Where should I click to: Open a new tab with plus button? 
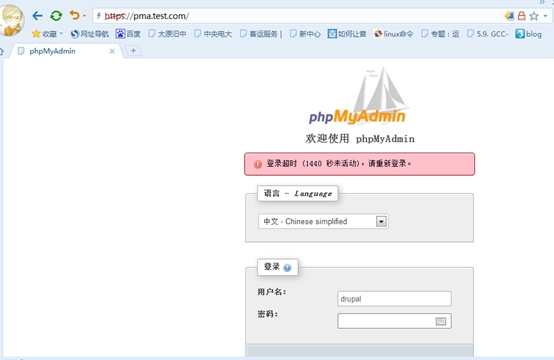tap(133, 51)
